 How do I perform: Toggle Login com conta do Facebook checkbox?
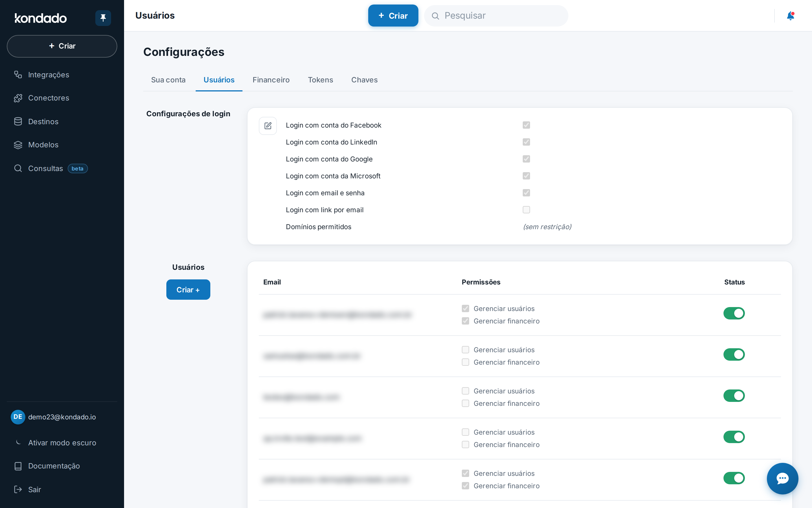click(x=526, y=125)
